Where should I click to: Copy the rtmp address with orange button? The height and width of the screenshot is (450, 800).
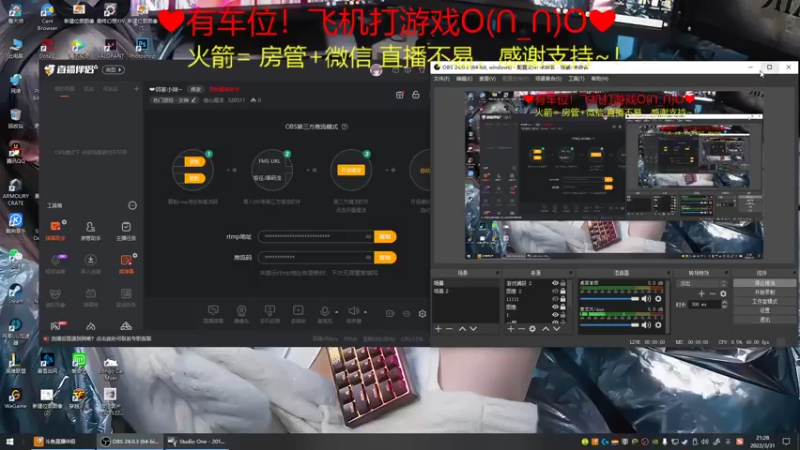point(385,236)
